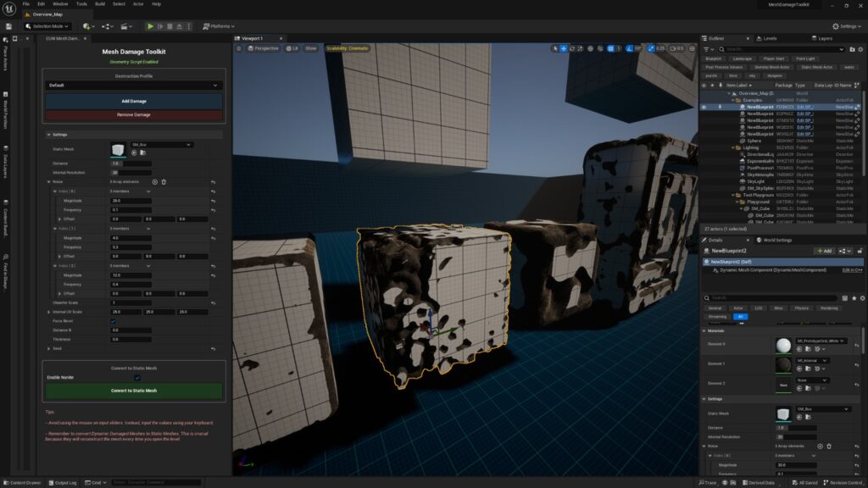Open the Destruction Profile Default dropdown
The height and width of the screenshot is (488, 868).
click(133, 86)
